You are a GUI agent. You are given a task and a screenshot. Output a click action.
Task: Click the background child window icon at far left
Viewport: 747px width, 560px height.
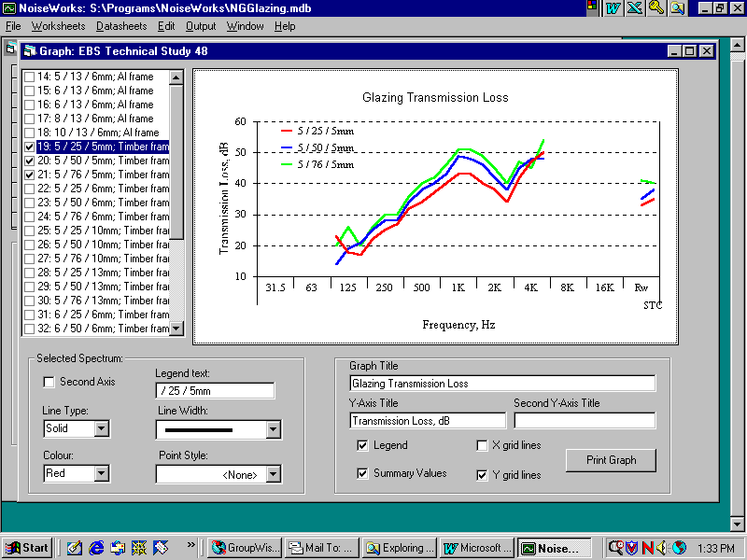tap(9, 49)
